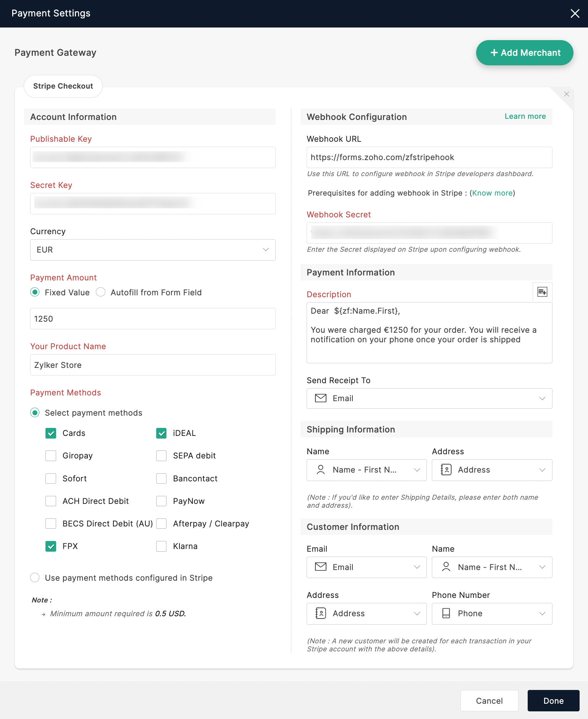Select the Fixed Value radio button
588x719 pixels.
pyautogui.click(x=35, y=292)
